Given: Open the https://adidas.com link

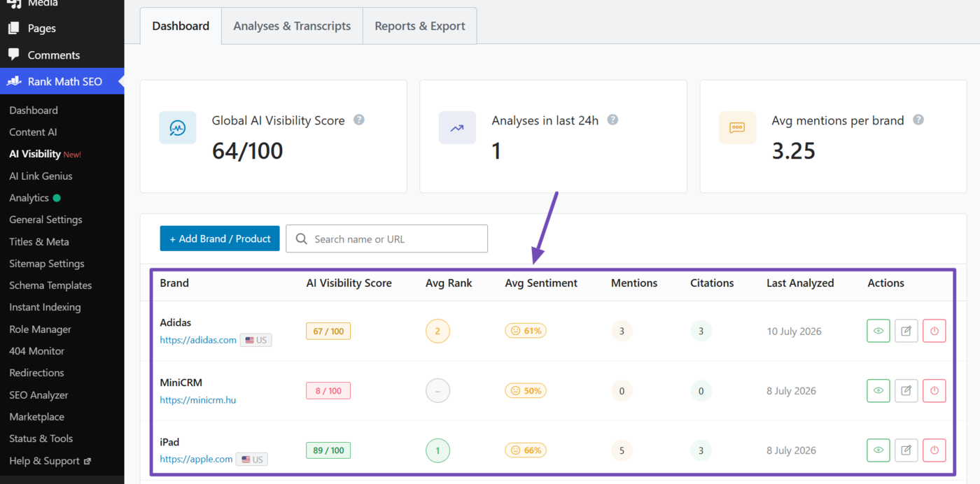Looking at the screenshot, I should (198, 340).
